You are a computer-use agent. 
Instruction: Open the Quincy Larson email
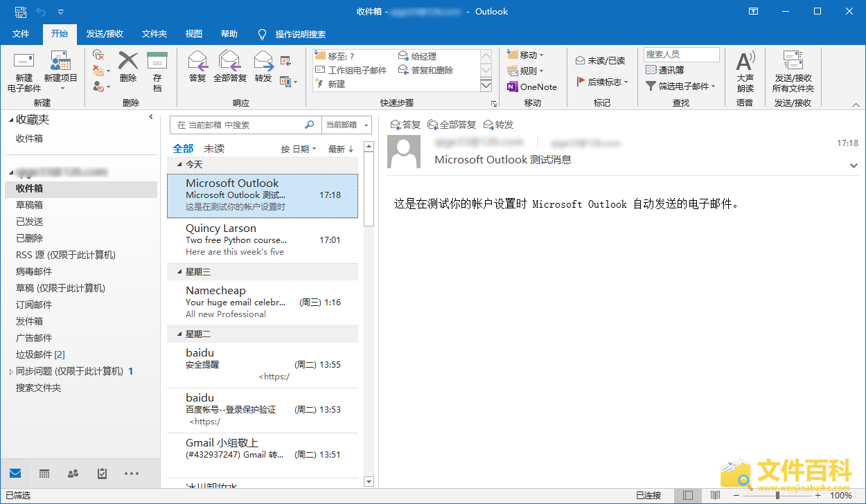263,240
